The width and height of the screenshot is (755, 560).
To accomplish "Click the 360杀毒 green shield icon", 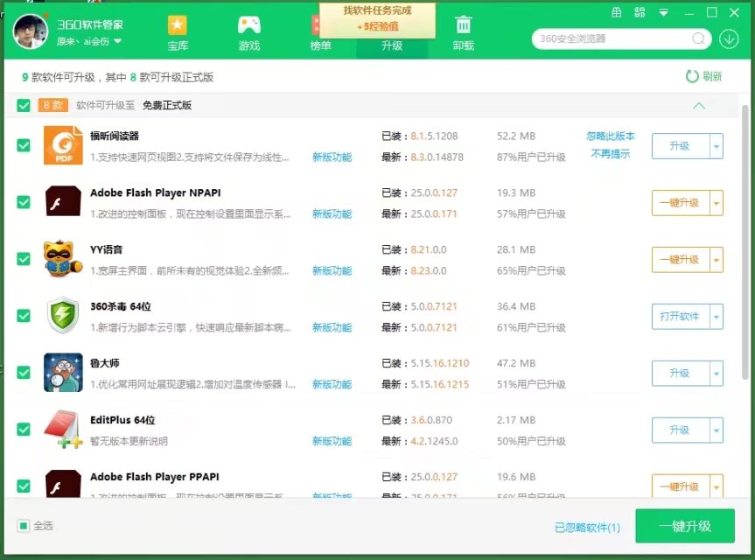I will [x=63, y=316].
